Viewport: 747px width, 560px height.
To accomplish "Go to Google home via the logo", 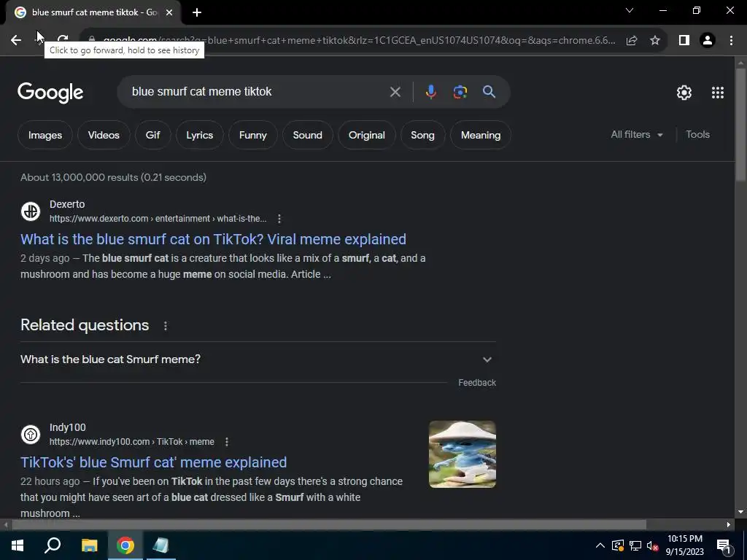I will click(50, 93).
